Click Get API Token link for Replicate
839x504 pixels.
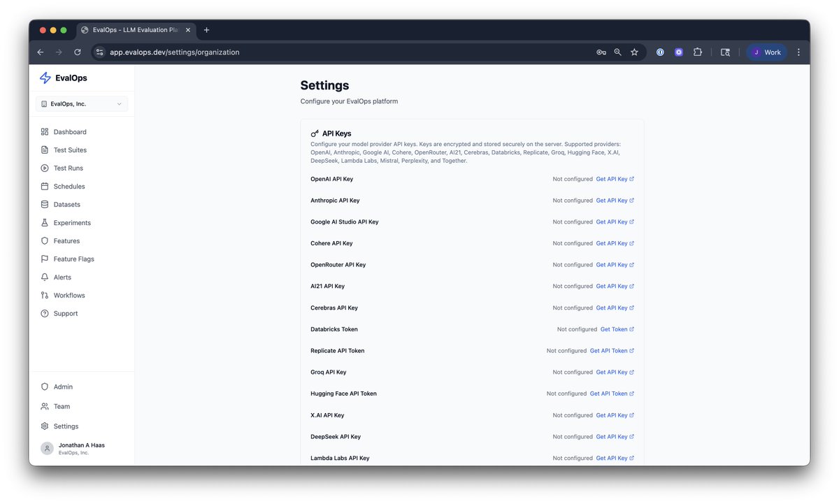point(612,351)
